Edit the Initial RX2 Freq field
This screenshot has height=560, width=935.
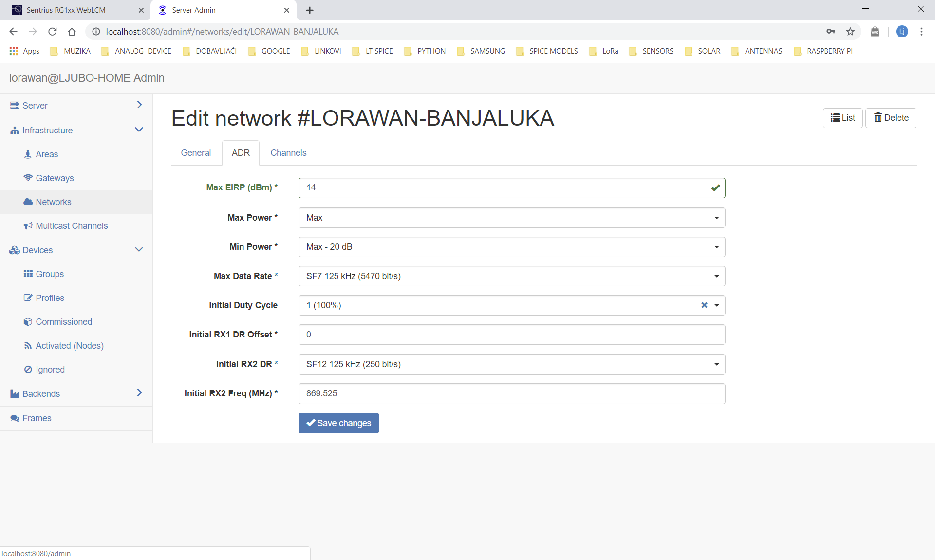[511, 393]
